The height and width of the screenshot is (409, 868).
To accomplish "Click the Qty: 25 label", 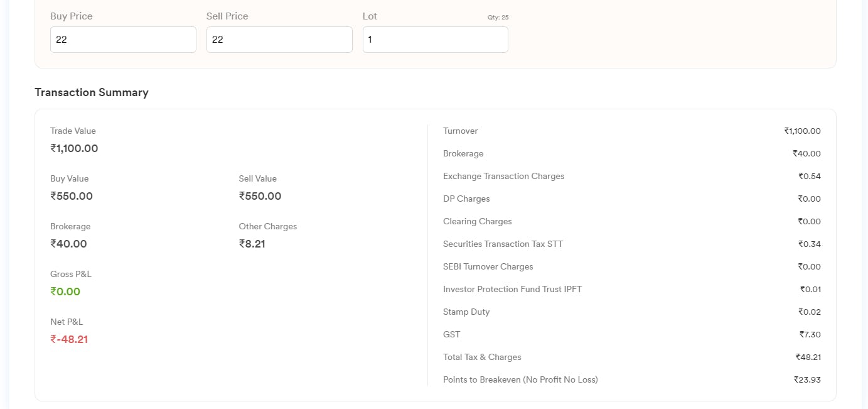I will [498, 18].
